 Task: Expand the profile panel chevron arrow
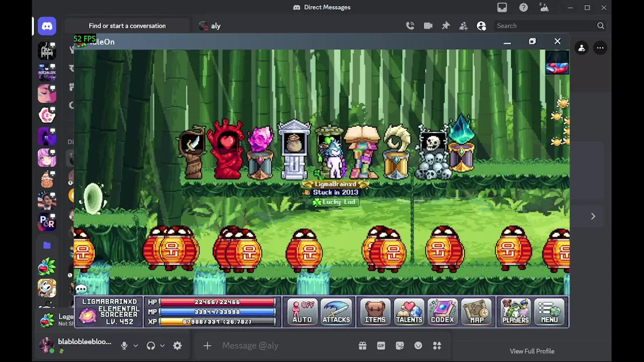coord(593,216)
